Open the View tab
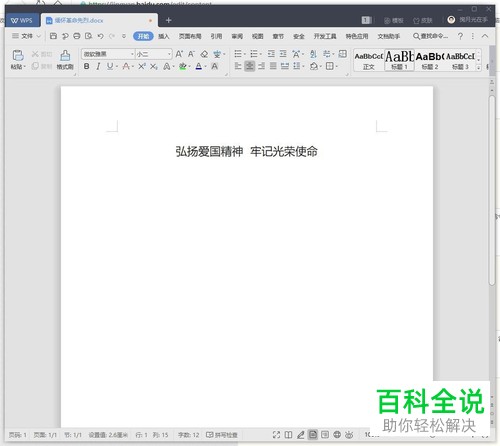 257,36
